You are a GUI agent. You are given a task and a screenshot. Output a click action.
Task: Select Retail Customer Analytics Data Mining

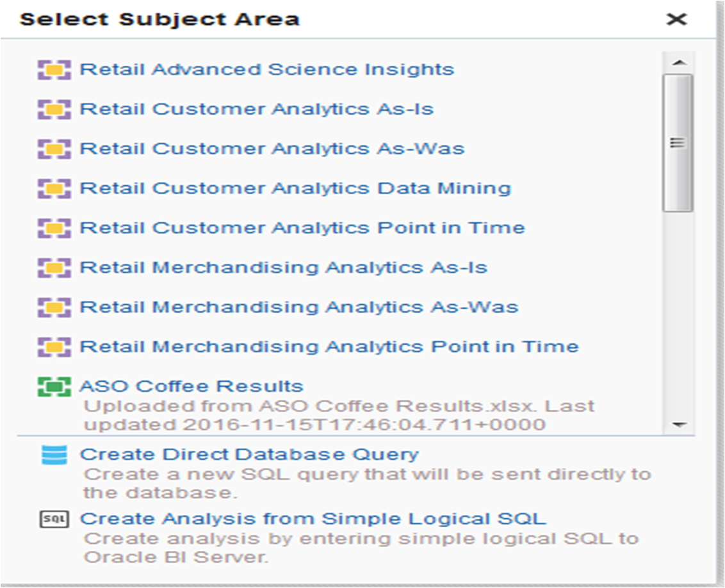pos(295,188)
